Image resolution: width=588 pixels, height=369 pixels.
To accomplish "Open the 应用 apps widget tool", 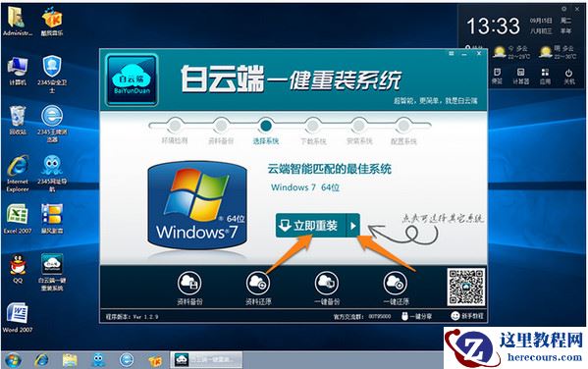I will 545,76.
